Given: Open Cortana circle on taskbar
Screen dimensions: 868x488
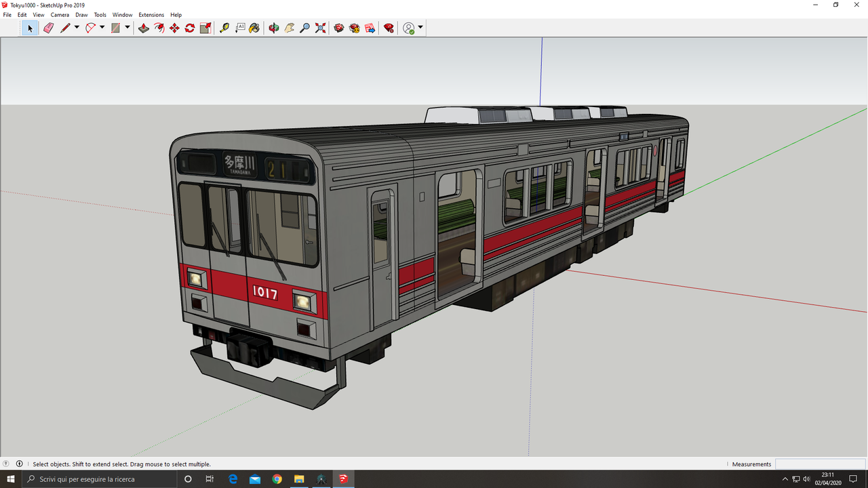Looking at the screenshot, I should (x=188, y=479).
